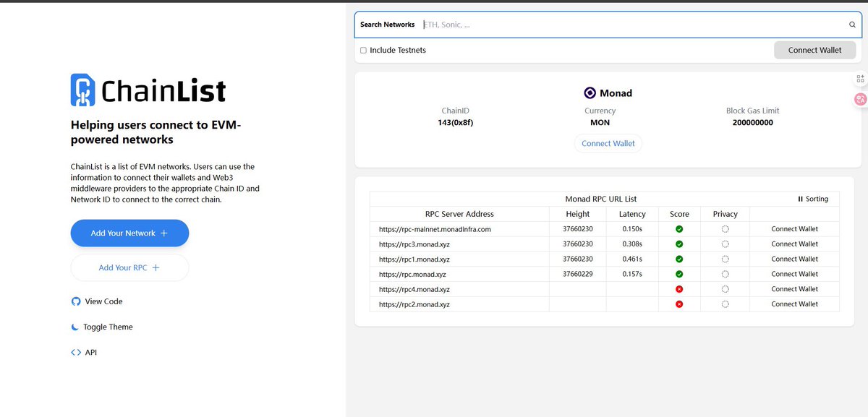Click green score check for rpc1.monad.xyz
868x417 pixels.
[x=679, y=259]
